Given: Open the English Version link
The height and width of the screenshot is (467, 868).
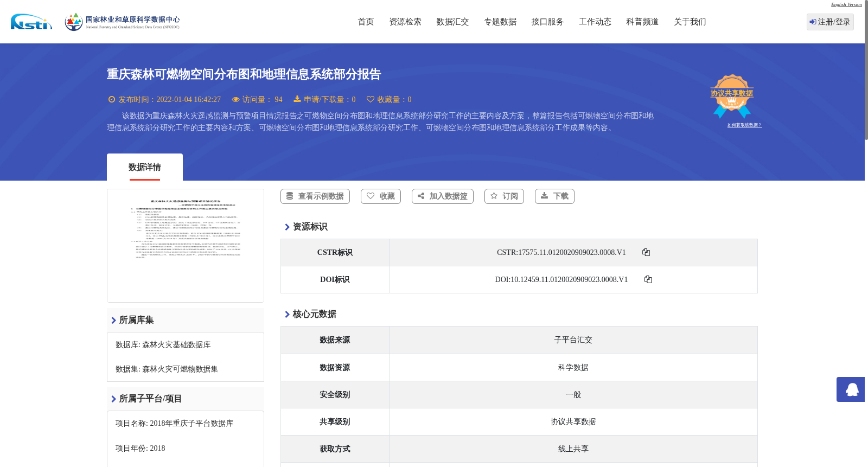Looking at the screenshot, I should (x=846, y=4).
